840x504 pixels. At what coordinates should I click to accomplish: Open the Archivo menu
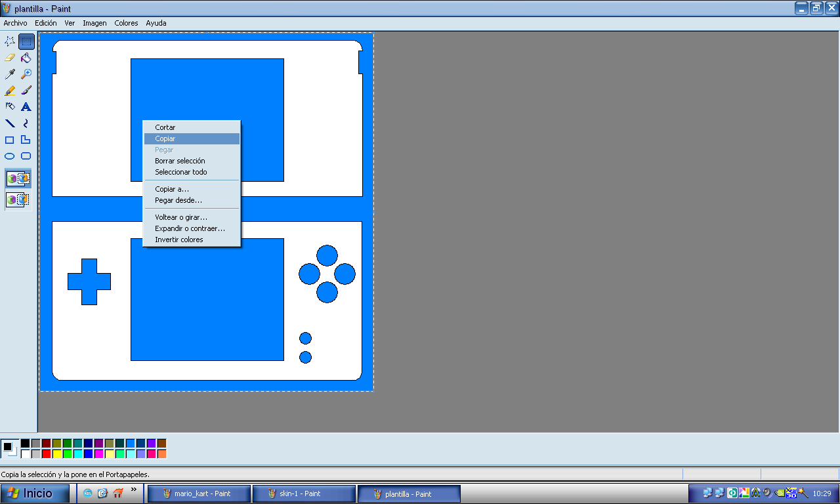point(15,23)
